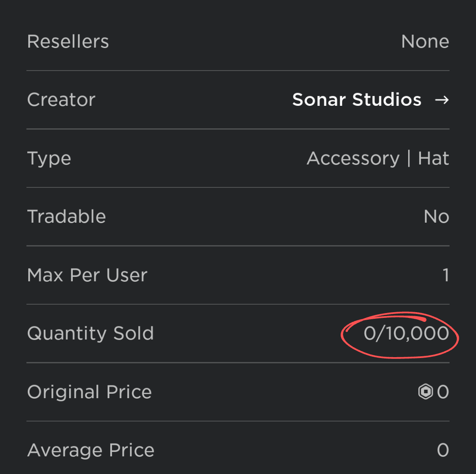The height and width of the screenshot is (474, 476).
Task: Click the Hat word in Type value
Action: (x=434, y=159)
